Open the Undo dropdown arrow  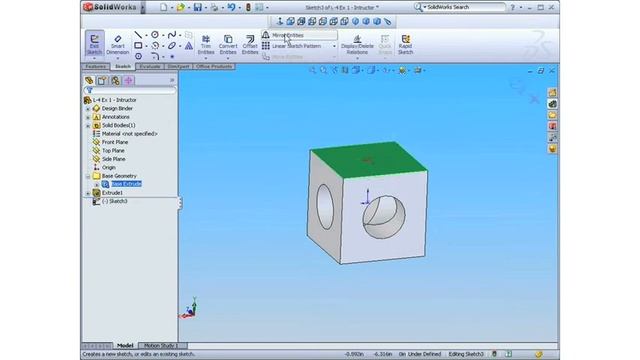240,7
